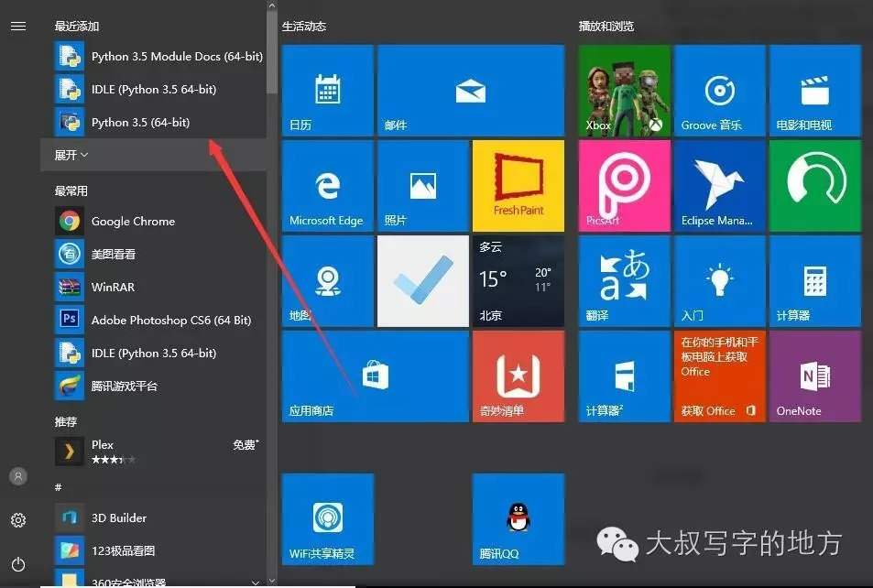Viewport: 873px width, 588px height.
Task: Click the # letter group header
Action: pyautogui.click(x=58, y=487)
